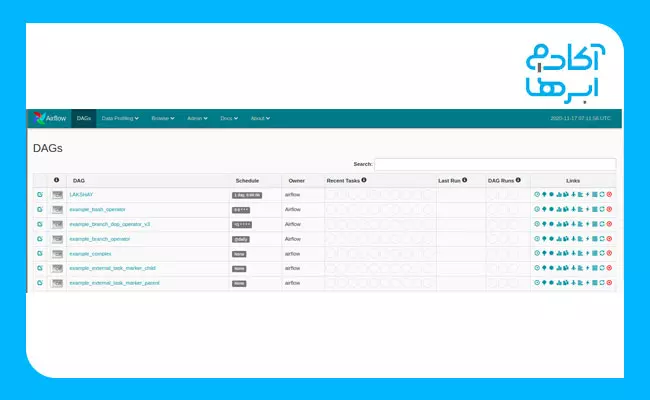Open the example_external_task_marker_child DAG link
This screenshot has height=400, width=650.
[x=113, y=269]
